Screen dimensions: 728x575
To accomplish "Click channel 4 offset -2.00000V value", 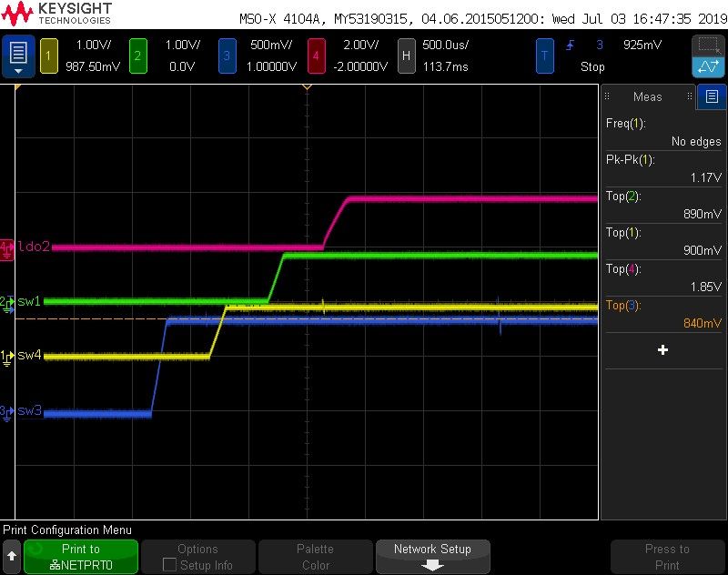I will 360,66.
